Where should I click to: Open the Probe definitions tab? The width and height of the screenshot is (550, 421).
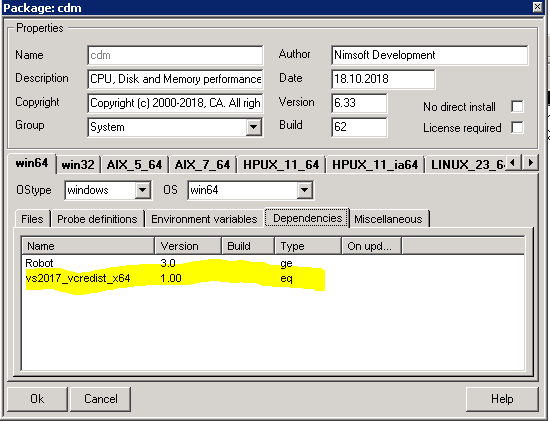tap(97, 219)
